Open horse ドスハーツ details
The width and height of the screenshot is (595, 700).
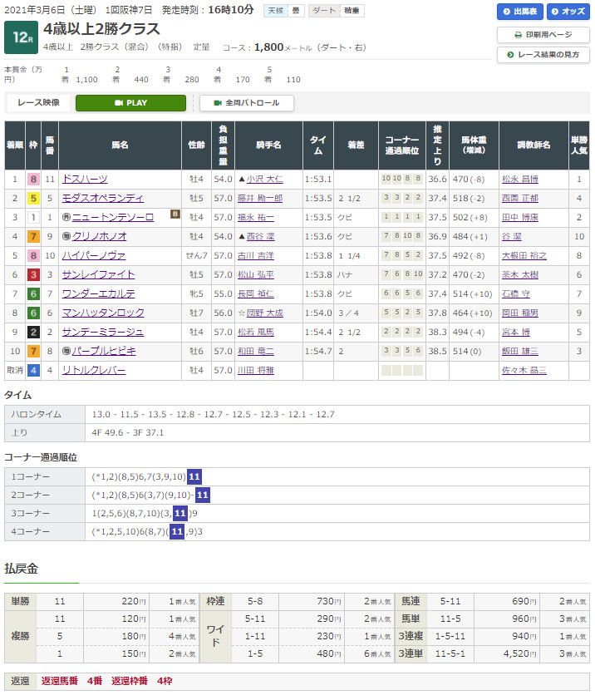[x=84, y=179]
